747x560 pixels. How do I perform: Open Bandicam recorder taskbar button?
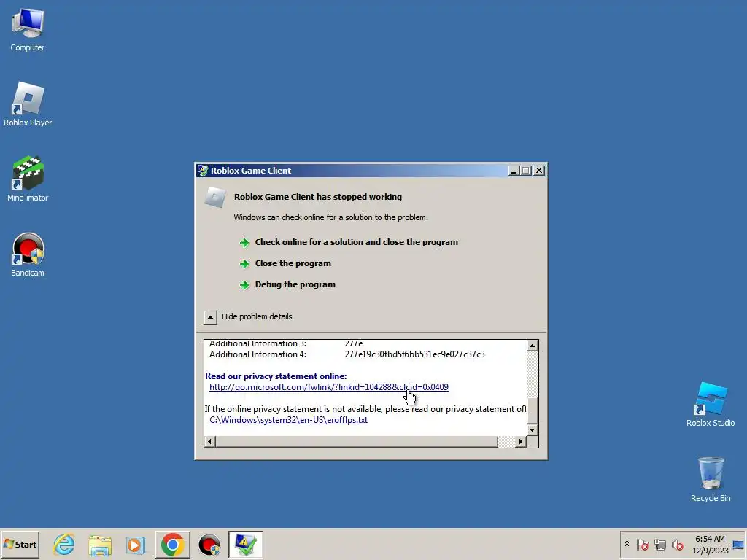(209, 544)
